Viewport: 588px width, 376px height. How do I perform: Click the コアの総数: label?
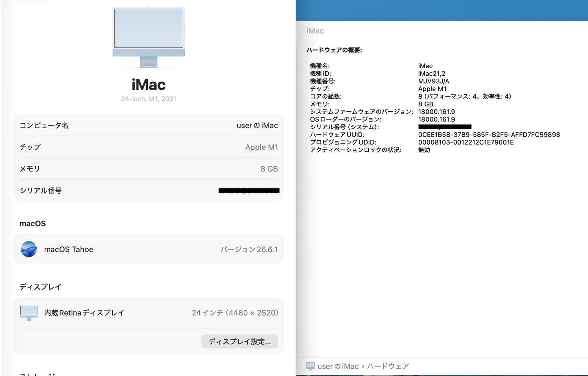tap(326, 96)
